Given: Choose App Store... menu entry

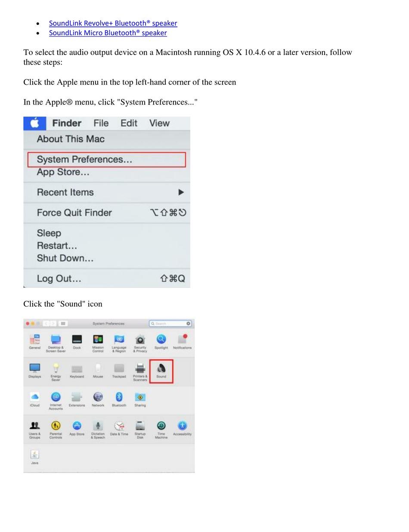Looking at the screenshot, I should 63,172.
